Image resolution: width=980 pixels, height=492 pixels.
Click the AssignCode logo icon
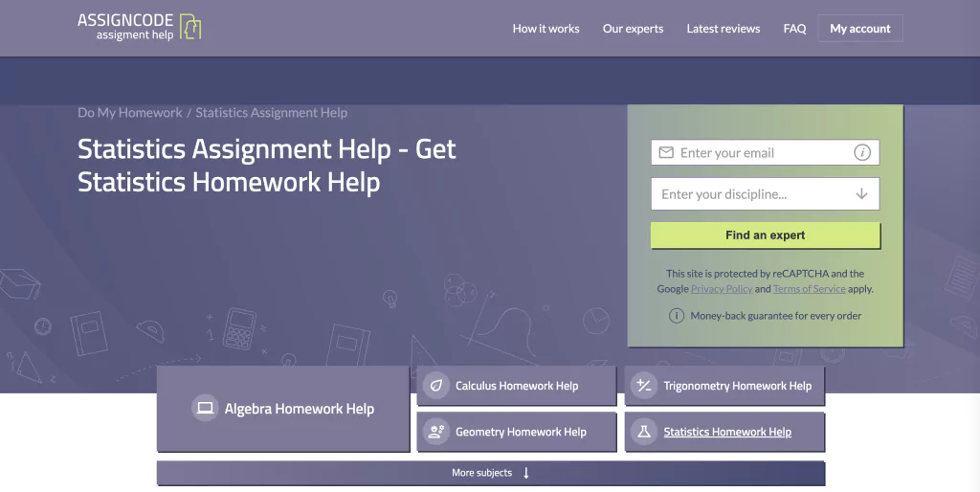[x=190, y=27]
